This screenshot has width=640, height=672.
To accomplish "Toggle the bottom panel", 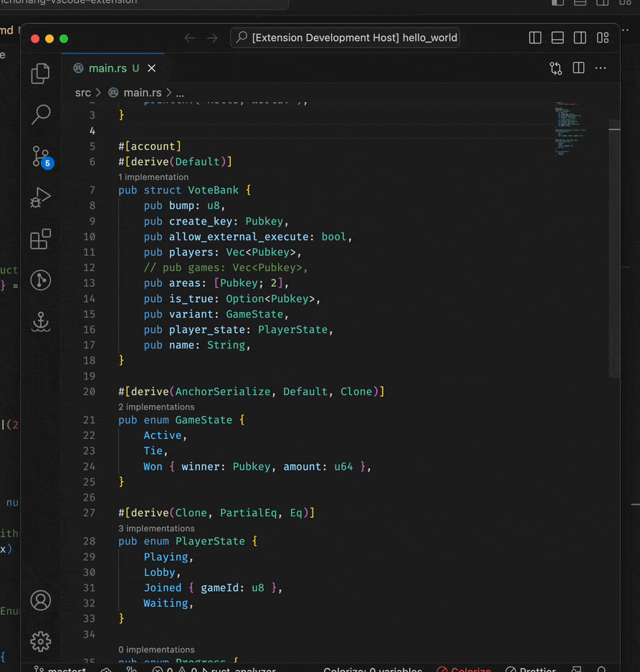I will (x=558, y=38).
